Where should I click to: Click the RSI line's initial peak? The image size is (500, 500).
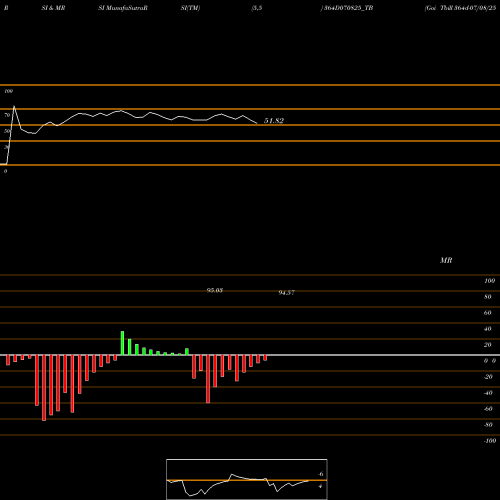click(14, 106)
